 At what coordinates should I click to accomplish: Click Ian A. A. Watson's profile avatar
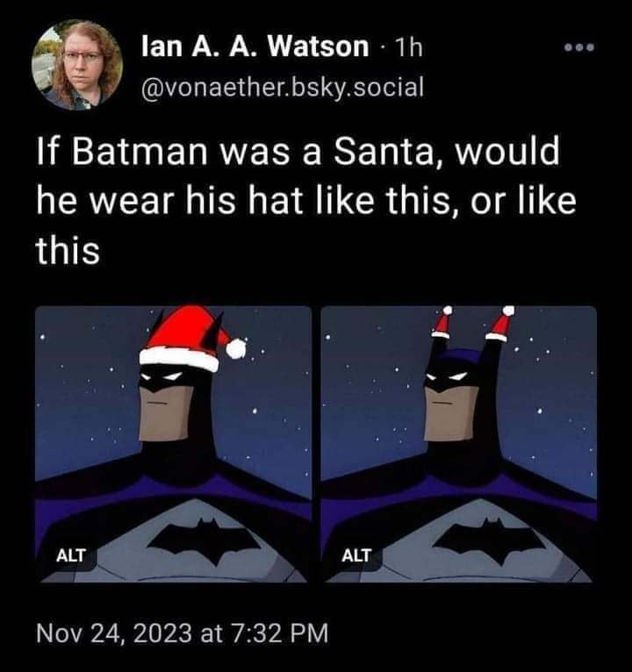tap(77, 64)
